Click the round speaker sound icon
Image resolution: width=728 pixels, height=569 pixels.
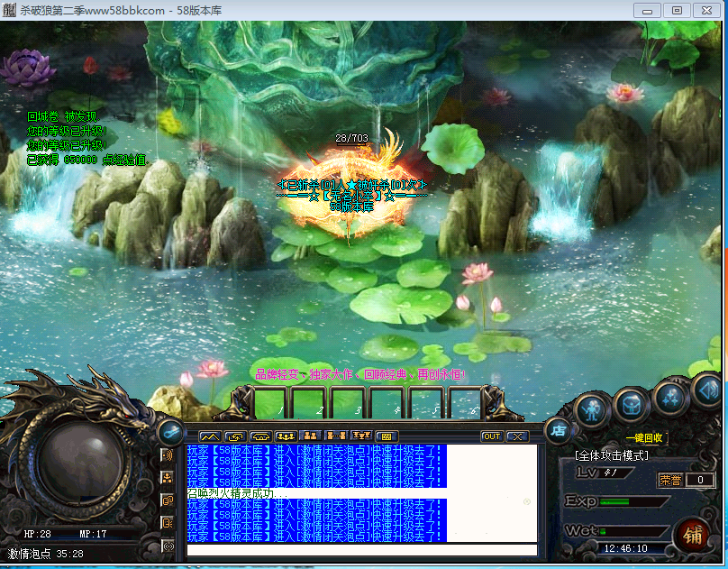709,391
